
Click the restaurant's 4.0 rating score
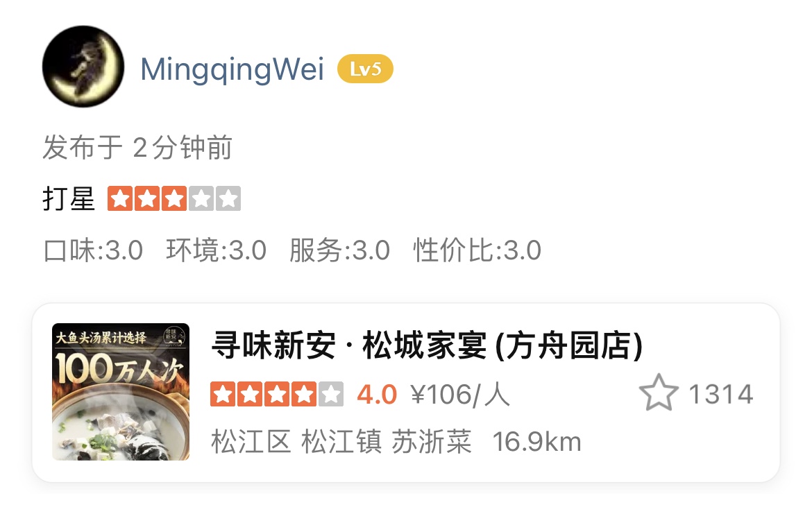tap(376, 394)
